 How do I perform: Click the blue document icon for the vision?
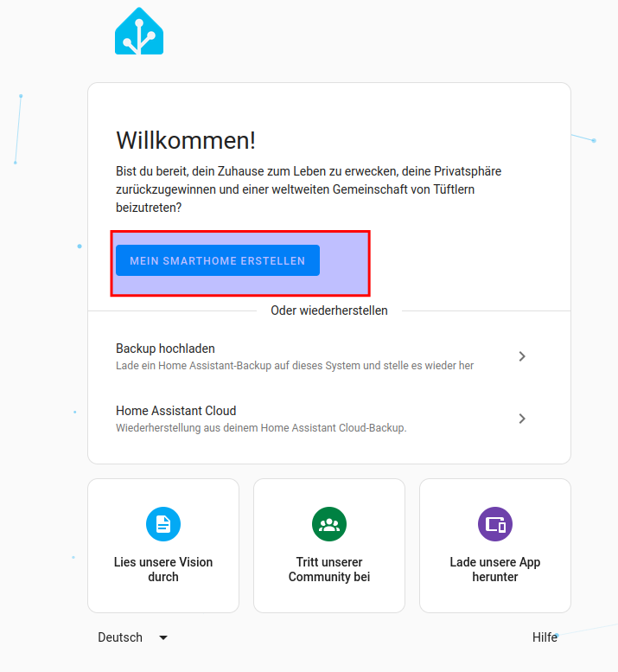point(163,524)
